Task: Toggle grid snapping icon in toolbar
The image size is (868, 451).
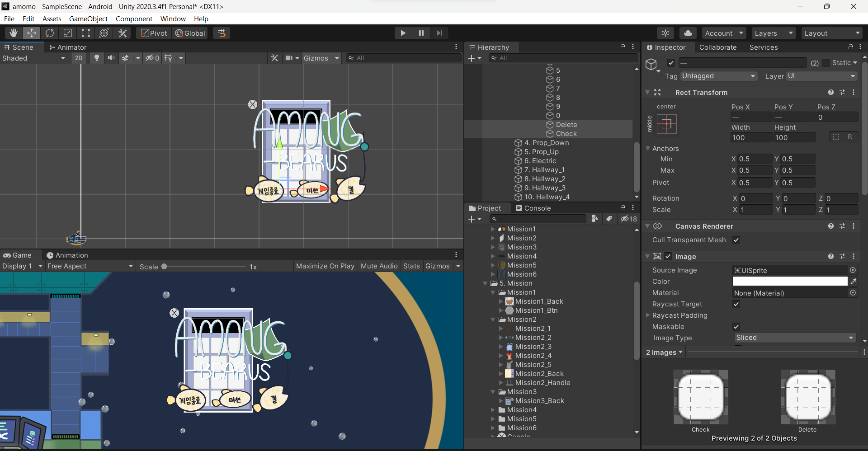Action: tap(222, 33)
